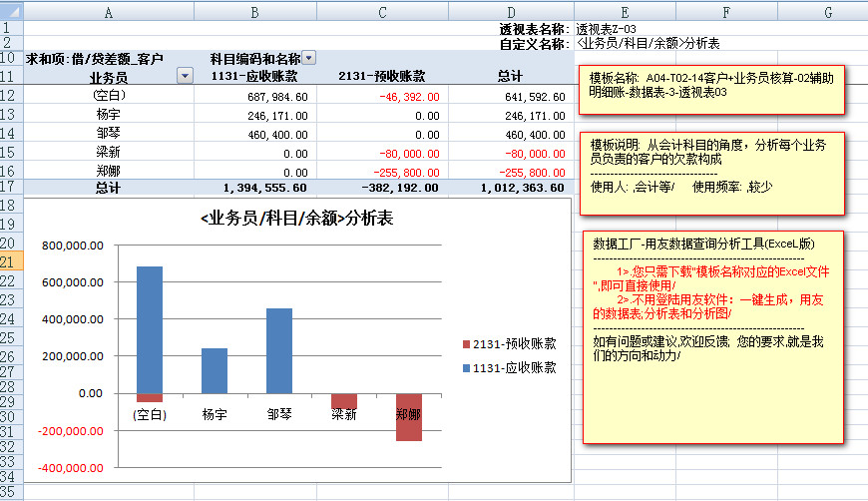
Task: Select row 17 header
Action: pos(11,187)
